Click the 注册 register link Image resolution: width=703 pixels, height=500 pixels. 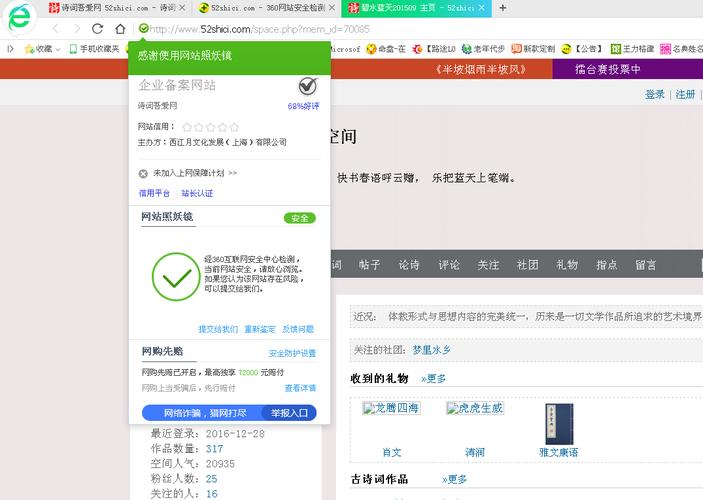tap(685, 95)
